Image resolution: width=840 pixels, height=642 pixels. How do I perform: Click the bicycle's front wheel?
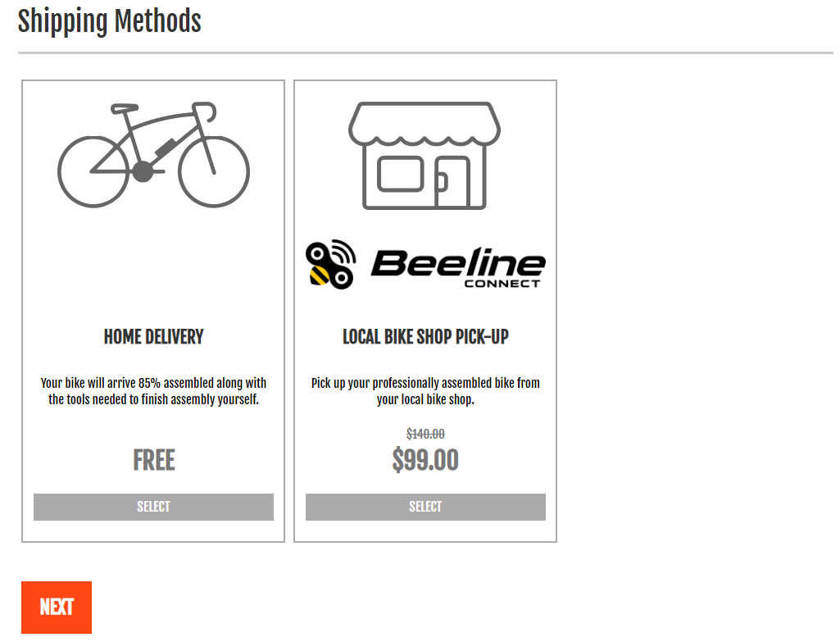pos(214,171)
